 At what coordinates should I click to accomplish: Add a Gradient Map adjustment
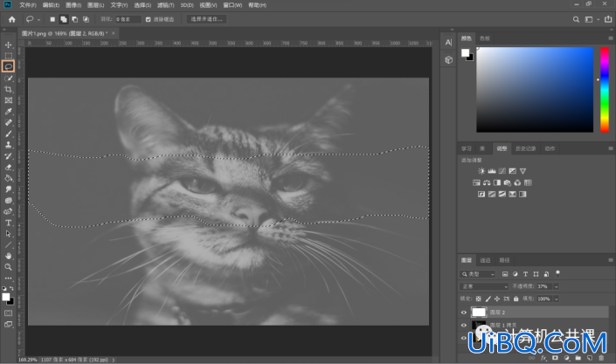click(523, 194)
